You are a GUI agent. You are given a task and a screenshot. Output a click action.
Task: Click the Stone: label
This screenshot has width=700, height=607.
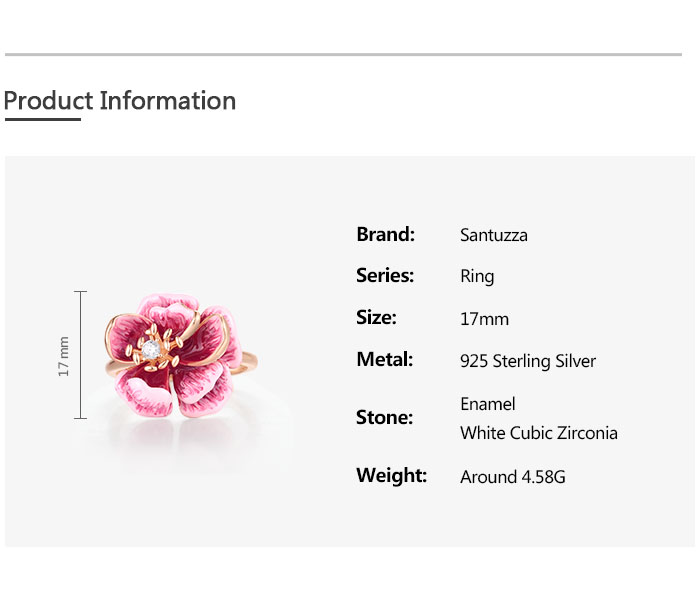pyautogui.click(x=384, y=418)
